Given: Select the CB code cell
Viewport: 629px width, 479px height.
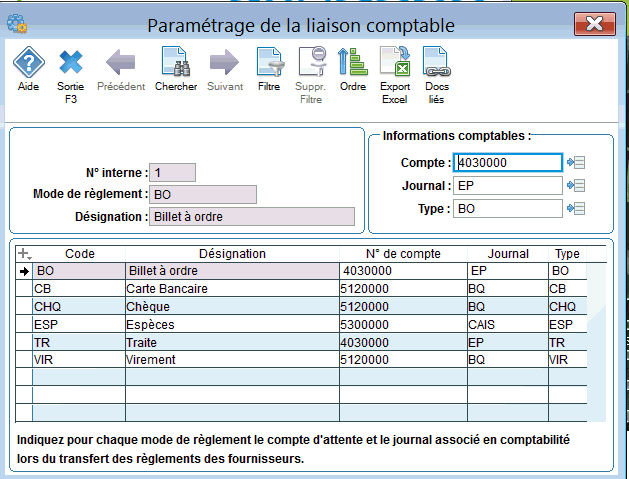Looking at the screenshot, I should (79, 288).
